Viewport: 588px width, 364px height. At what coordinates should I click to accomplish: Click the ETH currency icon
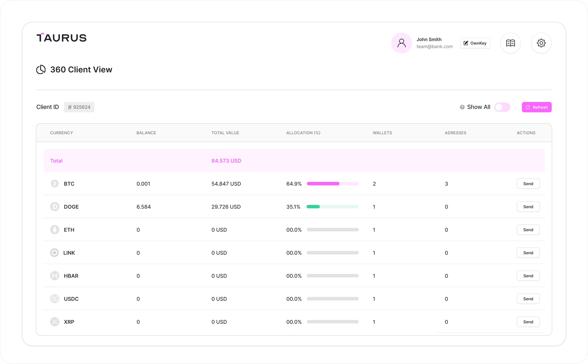click(x=55, y=230)
